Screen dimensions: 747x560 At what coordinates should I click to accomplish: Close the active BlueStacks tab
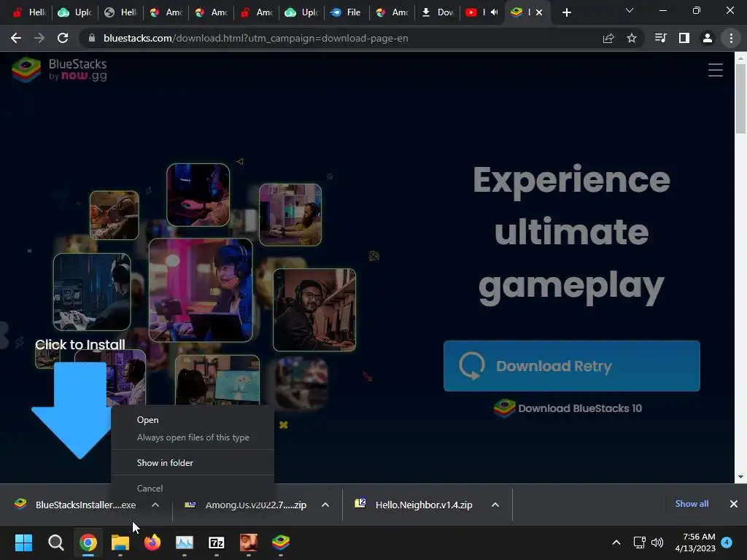pyautogui.click(x=539, y=12)
